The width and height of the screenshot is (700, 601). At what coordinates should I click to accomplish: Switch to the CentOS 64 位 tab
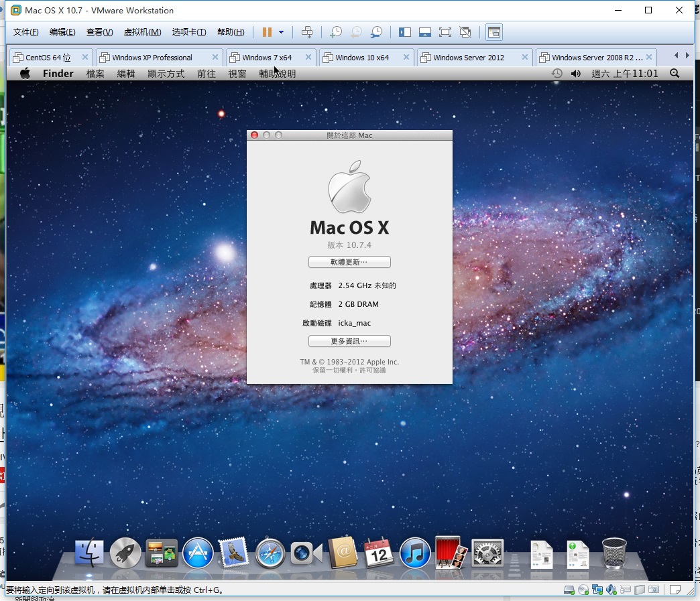pos(48,58)
